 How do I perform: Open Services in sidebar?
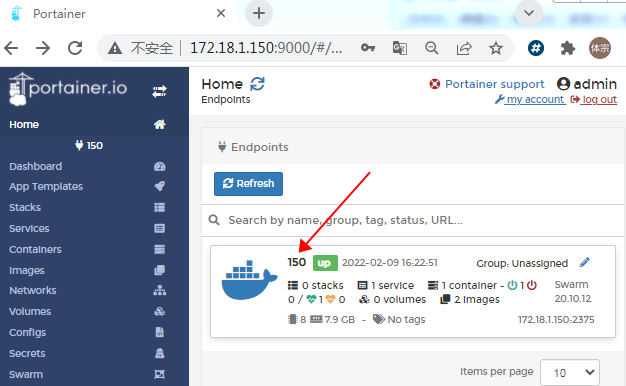coord(29,228)
